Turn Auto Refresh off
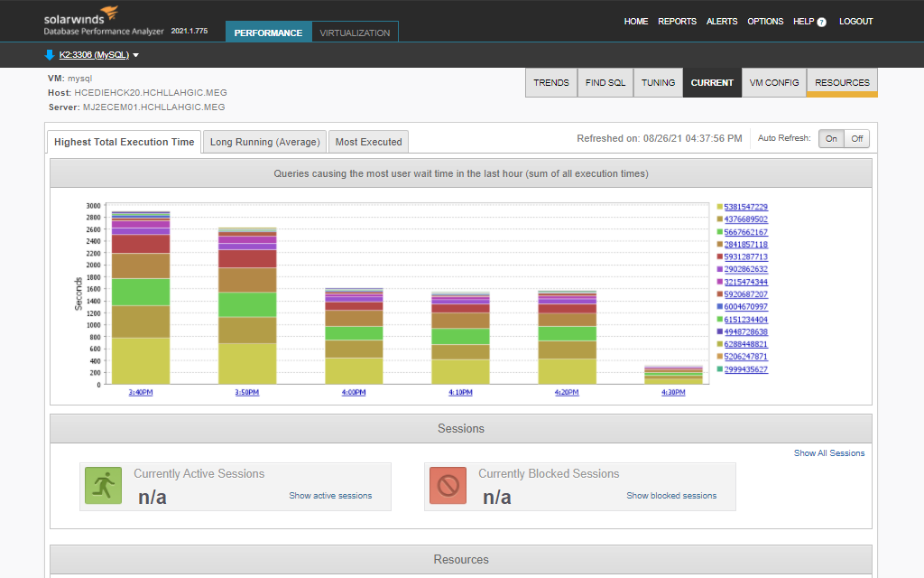The height and width of the screenshot is (578, 924). pyautogui.click(x=856, y=139)
